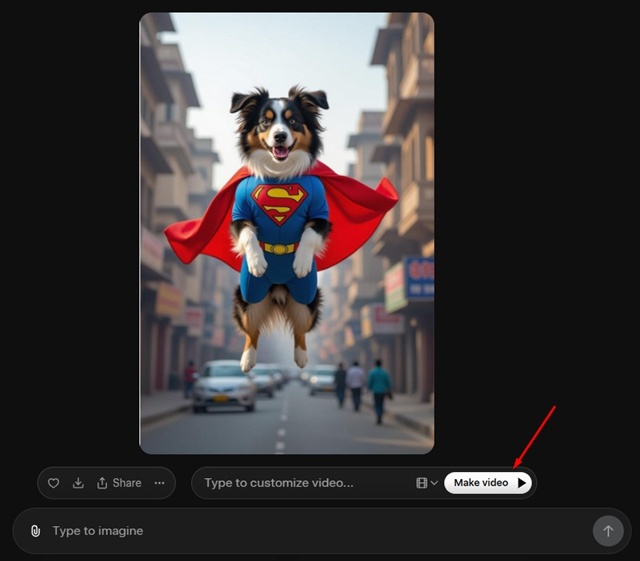This screenshot has width=640, height=561.
Task: Click the share arrow icon
Action: 102,483
